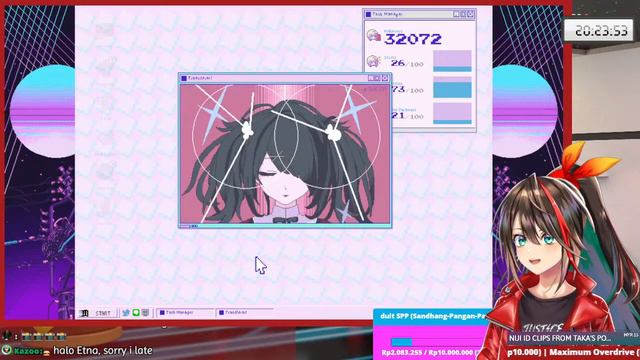640x360 pixels.
Task: Click the Kazoo username in chat
Action: [28, 351]
